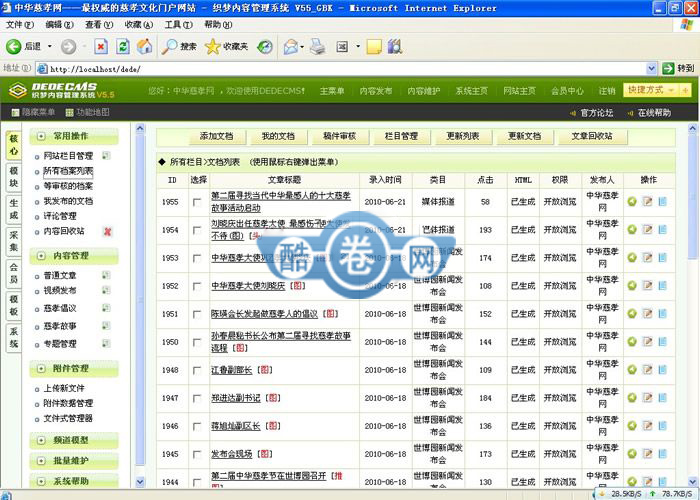Open article 中华慈孝大使刘晓庆
Screen dimensions: 700x500
pyautogui.click(x=248, y=286)
